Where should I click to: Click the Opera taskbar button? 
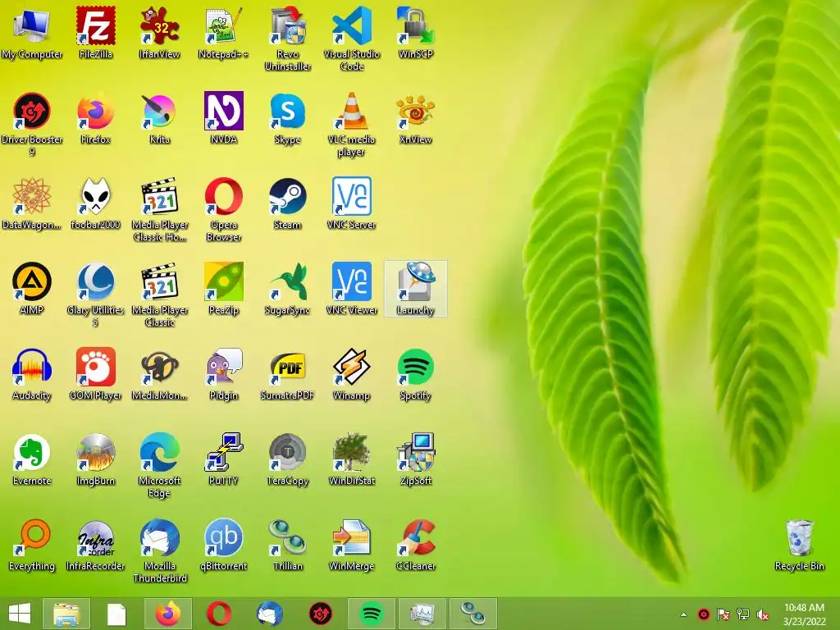point(218,614)
